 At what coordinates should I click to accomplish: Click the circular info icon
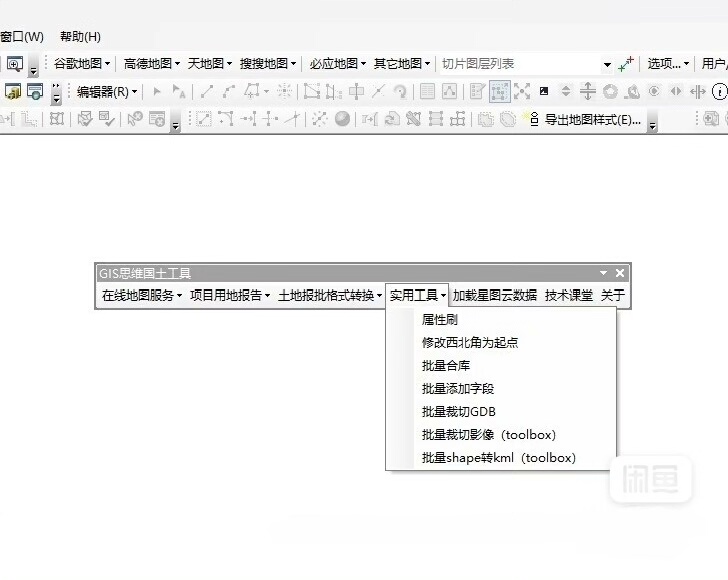pos(719,92)
